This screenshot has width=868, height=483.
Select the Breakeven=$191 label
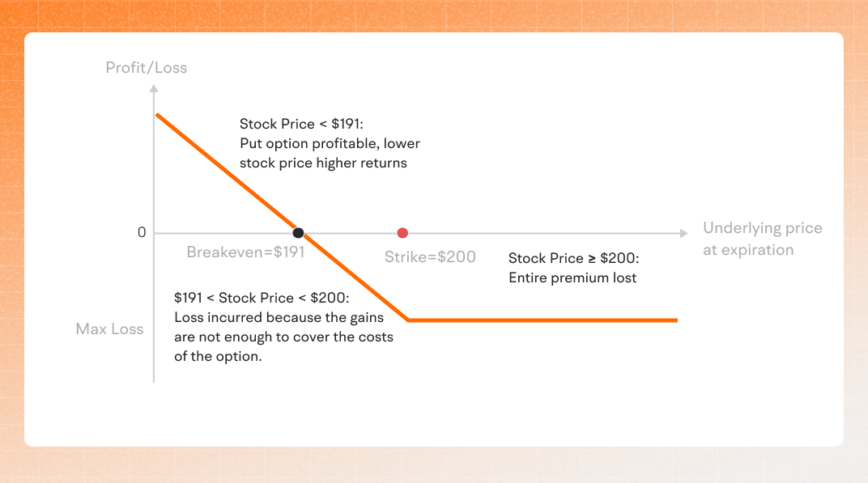(245, 252)
